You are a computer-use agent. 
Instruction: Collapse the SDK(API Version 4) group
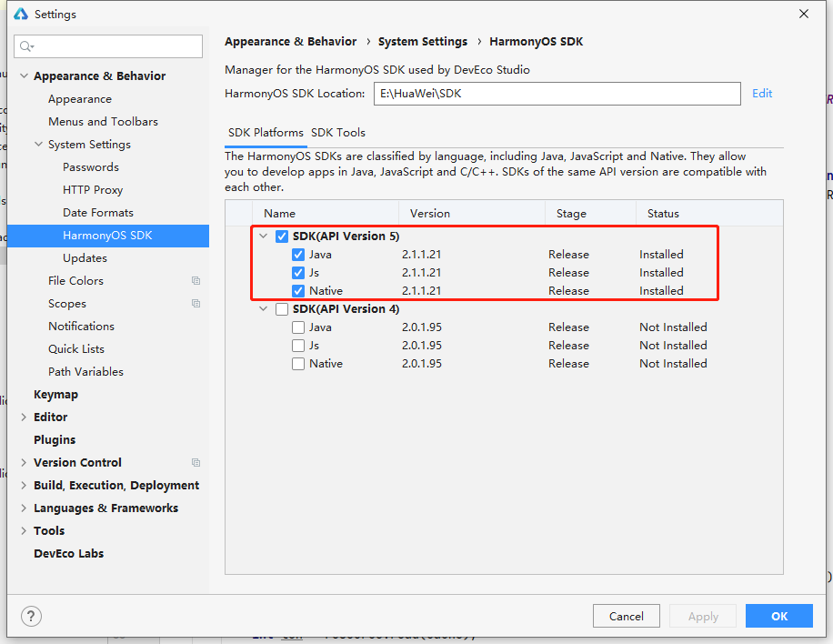[263, 308]
